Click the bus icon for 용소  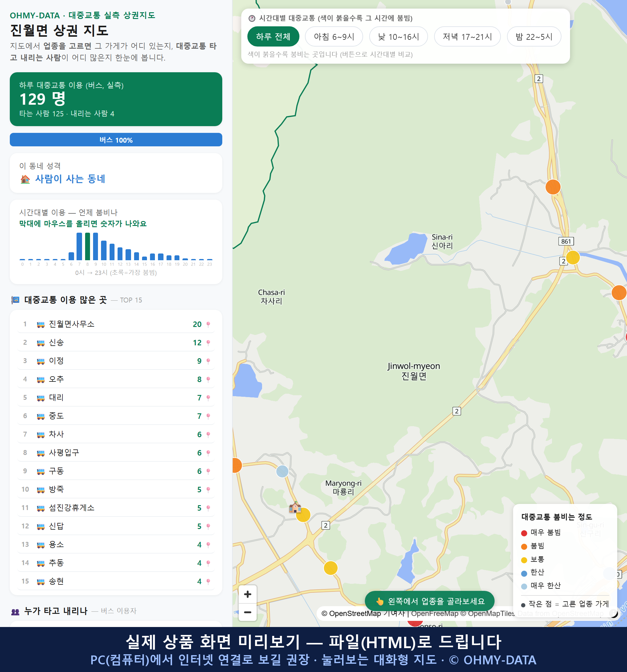click(x=40, y=545)
